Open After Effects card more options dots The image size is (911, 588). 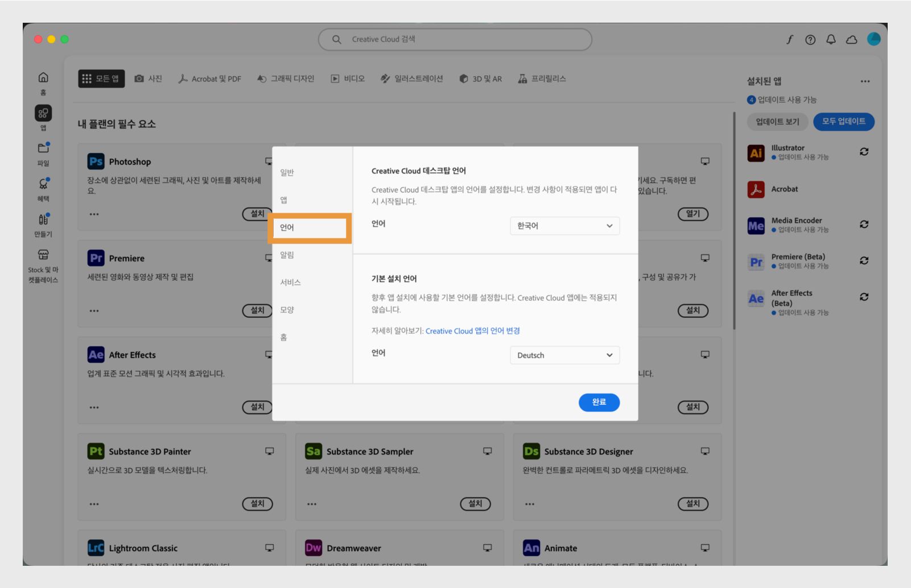coord(94,408)
